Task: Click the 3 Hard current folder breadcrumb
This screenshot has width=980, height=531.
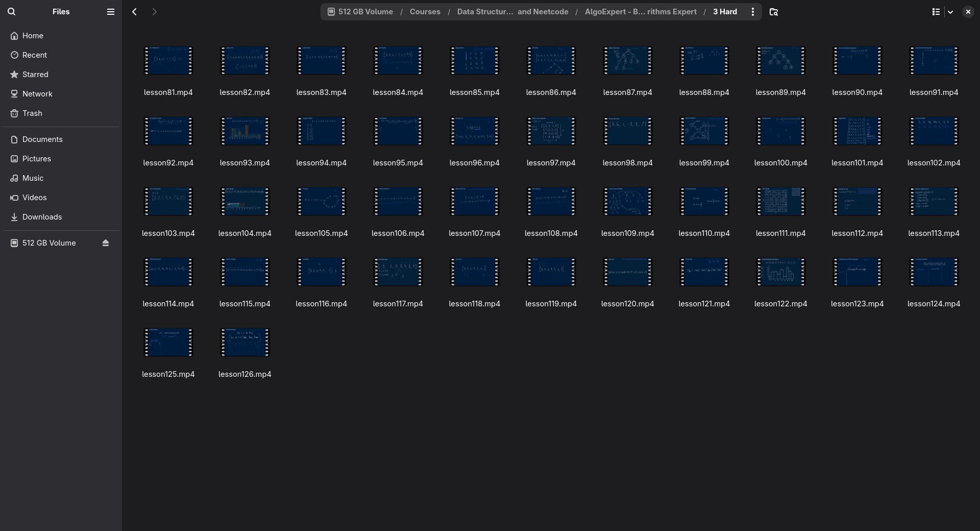Action: tap(724, 12)
